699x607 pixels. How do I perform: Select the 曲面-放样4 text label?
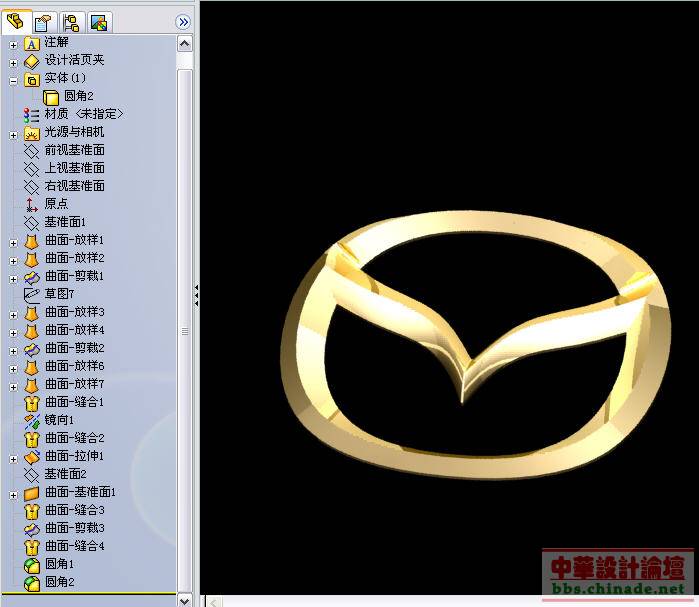tap(74, 330)
